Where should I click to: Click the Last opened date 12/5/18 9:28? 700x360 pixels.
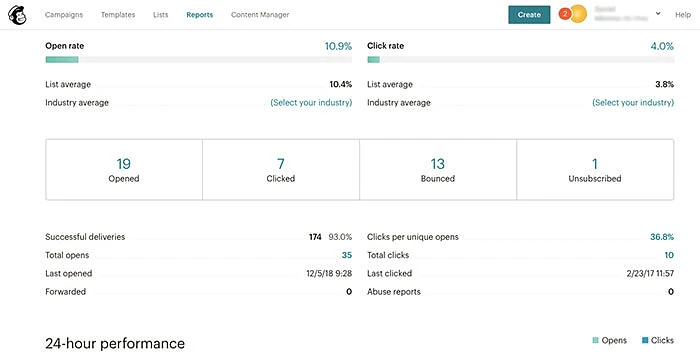coord(329,274)
